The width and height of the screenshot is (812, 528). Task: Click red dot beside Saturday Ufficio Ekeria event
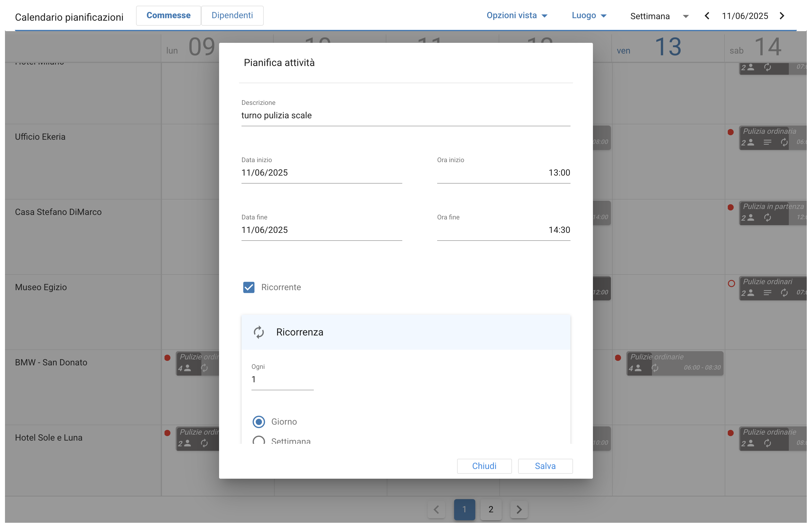coord(731,132)
